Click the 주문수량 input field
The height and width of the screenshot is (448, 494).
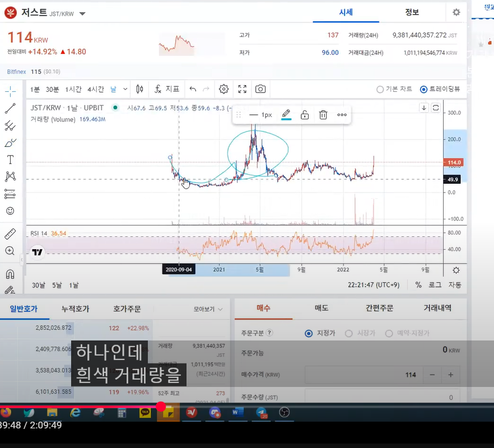coord(382,396)
